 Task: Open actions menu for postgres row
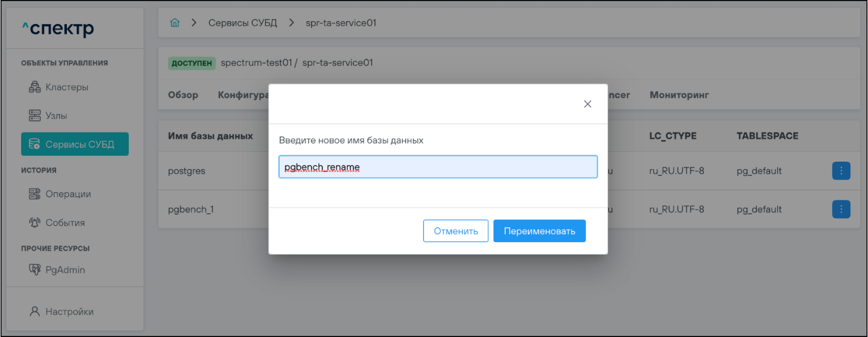coord(841,171)
